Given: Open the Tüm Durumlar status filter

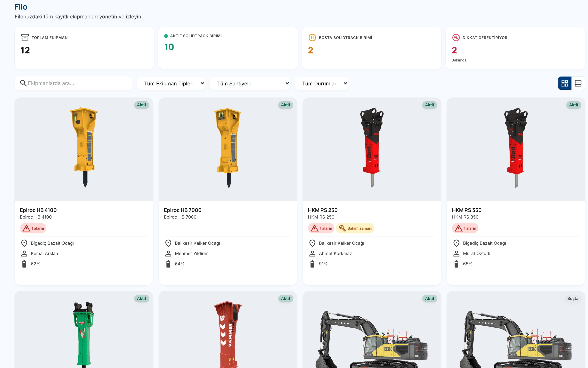Looking at the screenshot, I should 321,83.
